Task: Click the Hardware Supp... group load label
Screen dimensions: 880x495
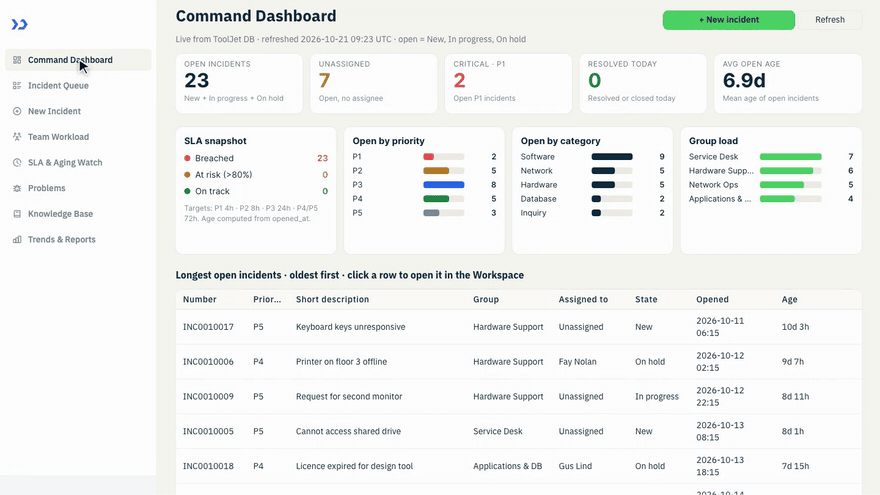Action: [x=721, y=171]
